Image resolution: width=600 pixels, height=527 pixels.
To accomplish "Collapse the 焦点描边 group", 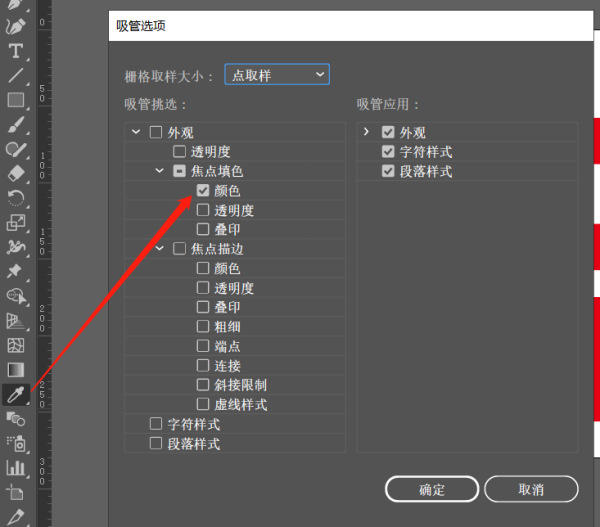I will (160, 248).
